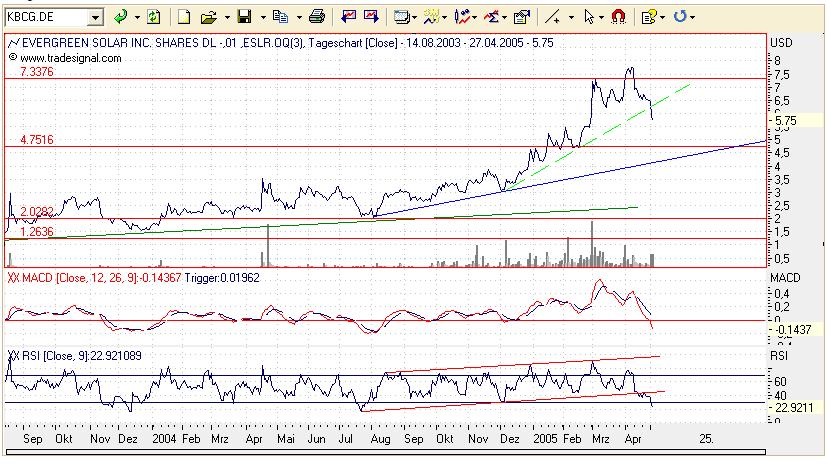Select the mouse pointer cursor tool
This screenshot has width=827, height=464.
590,17
